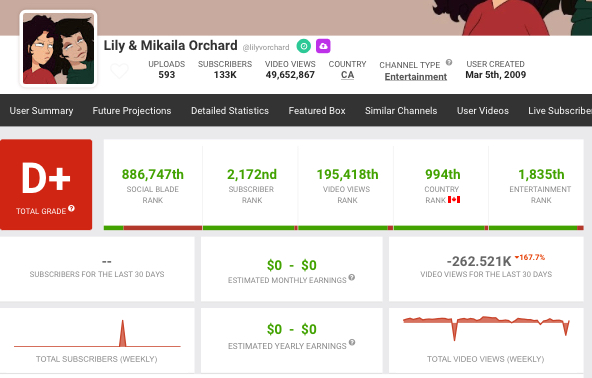The width and height of the screenshot is (592, 378).
Task: Open the Entertainment channel type link
Action: pos(416,77)
